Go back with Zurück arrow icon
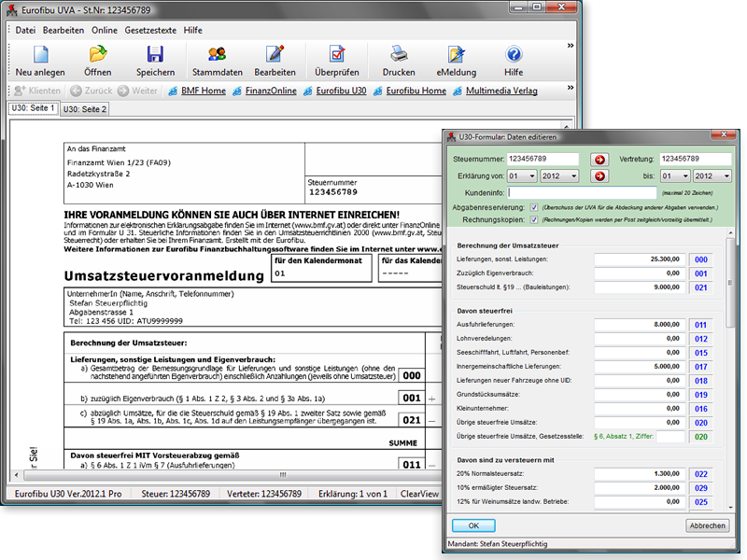Viewport: 747px width, 560px height. pos(76,91)
